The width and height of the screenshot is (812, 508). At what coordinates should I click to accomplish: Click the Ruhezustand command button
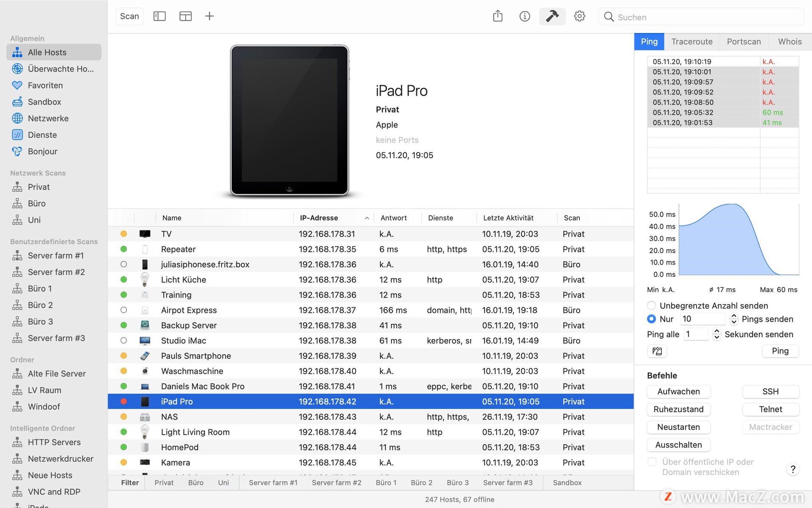coord(678,409)
